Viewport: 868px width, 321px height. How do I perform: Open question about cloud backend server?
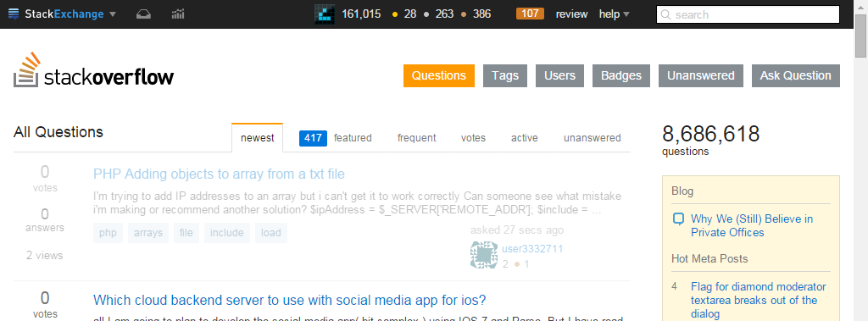click(290, 301)
